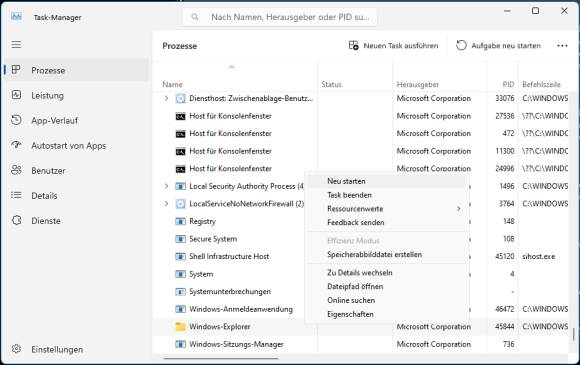Select Speicherabbilddatei erstellen

tap(387, 254)
